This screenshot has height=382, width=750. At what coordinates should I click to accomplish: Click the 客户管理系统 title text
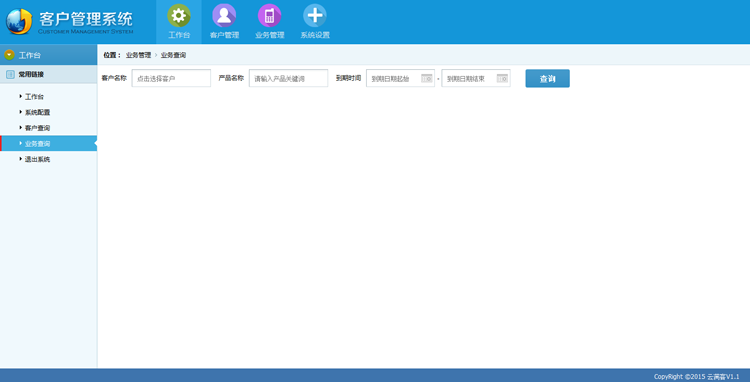coord(86,19)
